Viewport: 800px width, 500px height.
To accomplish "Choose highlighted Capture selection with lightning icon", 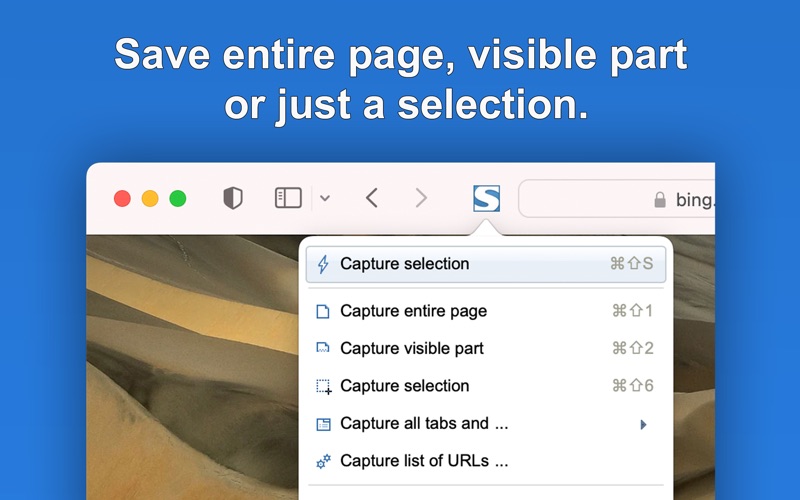I will coord(486,264).
